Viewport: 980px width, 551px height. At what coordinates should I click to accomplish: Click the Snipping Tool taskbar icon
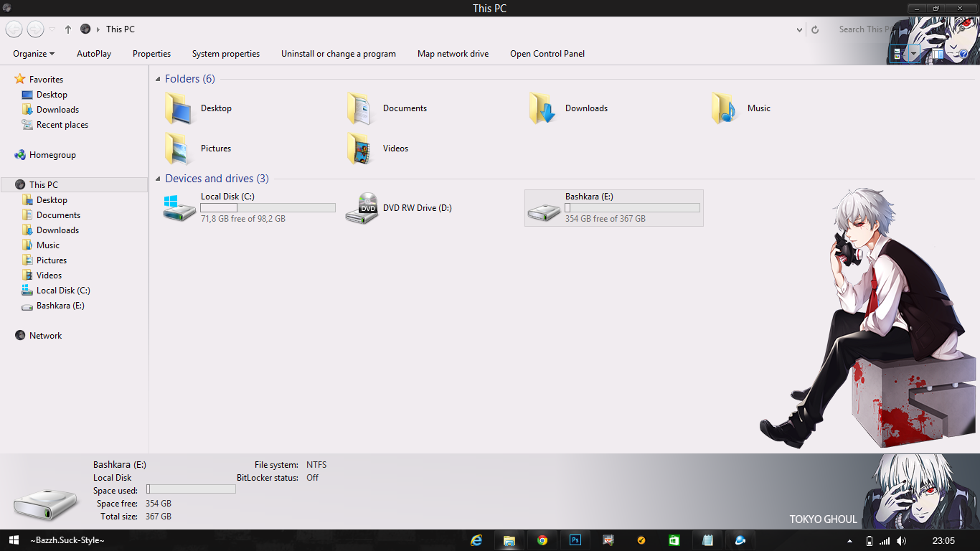tap(608, 540)
